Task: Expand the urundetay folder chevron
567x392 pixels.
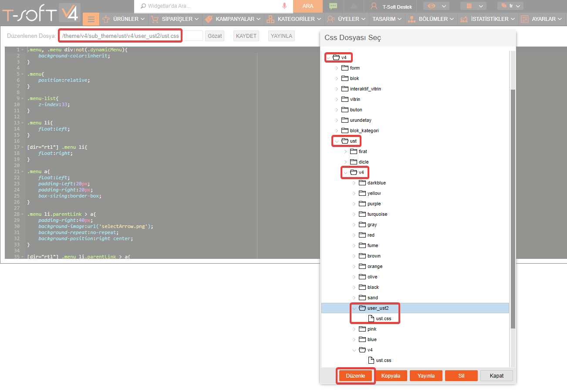Action: coord(337,120)
